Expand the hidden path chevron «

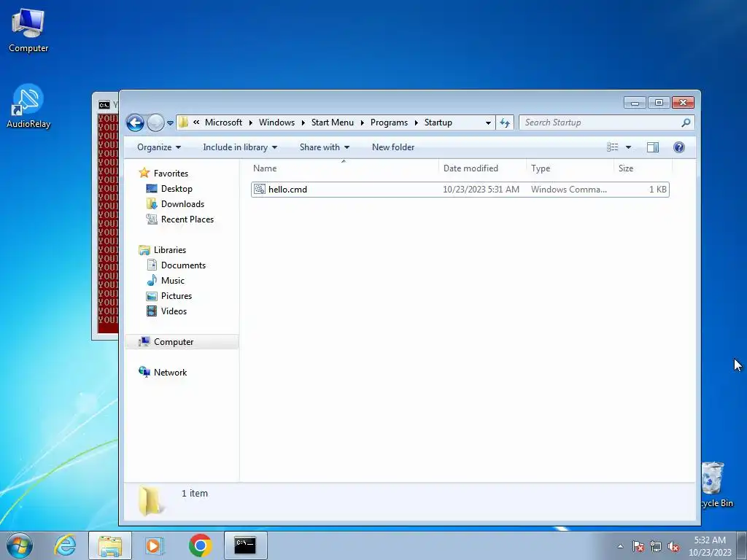(x=196, y=122)
